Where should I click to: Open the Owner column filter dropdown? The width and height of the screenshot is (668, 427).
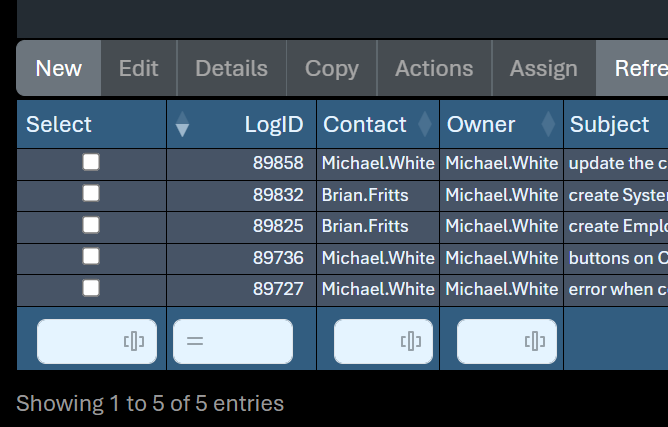pyautogui.click(x=534, y=342)
